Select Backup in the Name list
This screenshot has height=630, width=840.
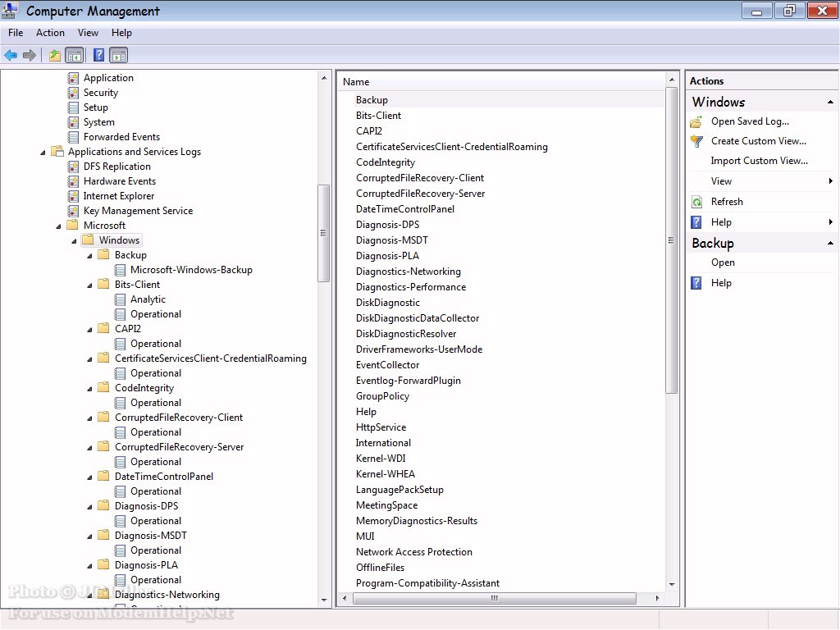[x=372, y=100]
